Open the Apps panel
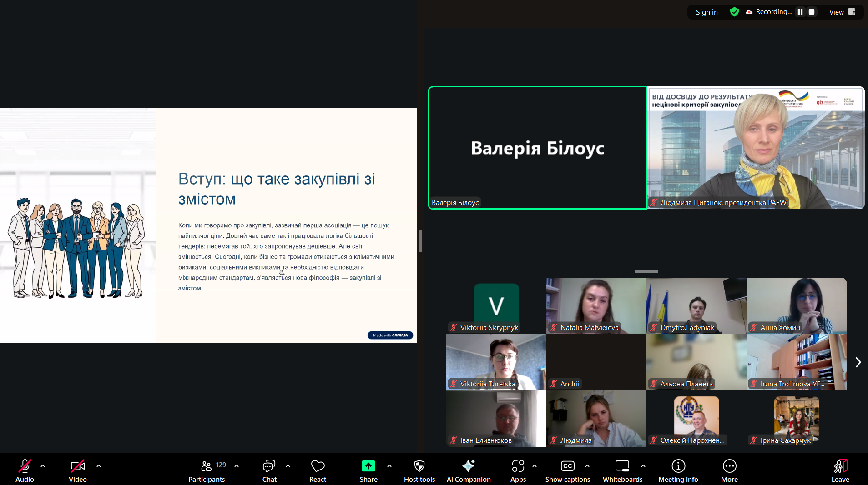 [518, 470]
